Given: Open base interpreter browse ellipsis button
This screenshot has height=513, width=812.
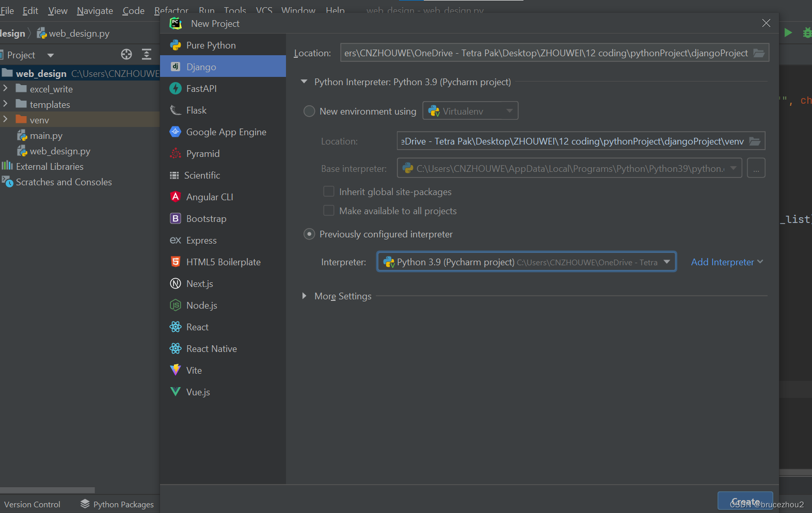Looking at the screenshot, I should pos(756,168).
